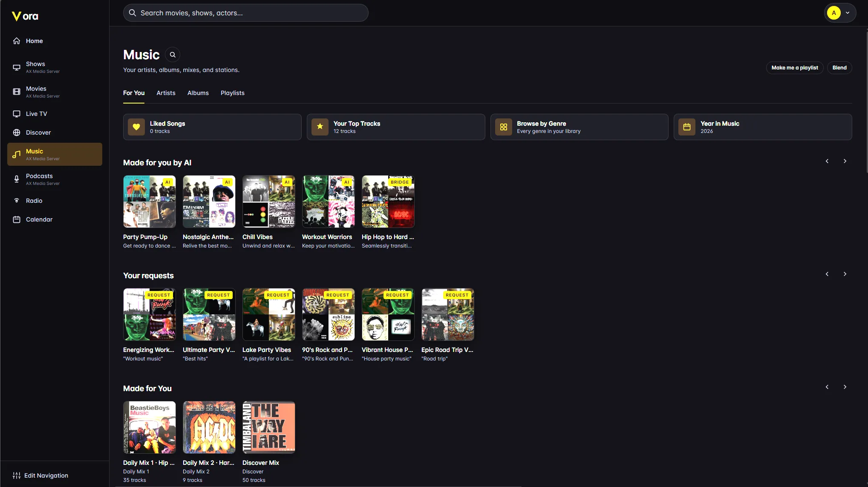The height and width of the screenshot is (487, 868).
Task: Show next items in Your requests
Action: 845,274
